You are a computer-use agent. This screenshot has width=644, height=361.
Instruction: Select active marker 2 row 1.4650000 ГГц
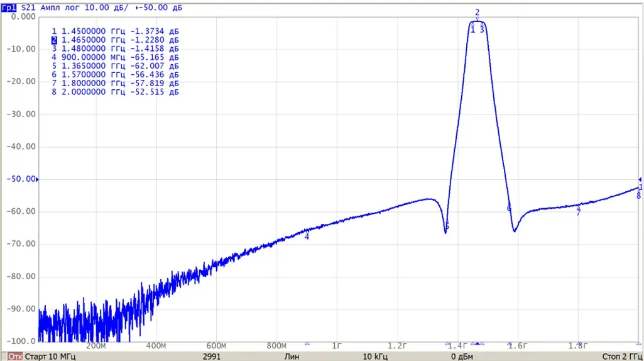[115, 40]
